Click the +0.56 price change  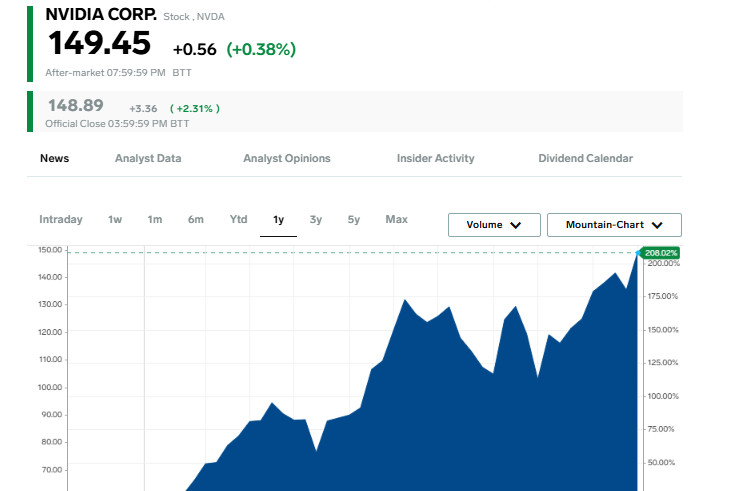tap(195, 49)
